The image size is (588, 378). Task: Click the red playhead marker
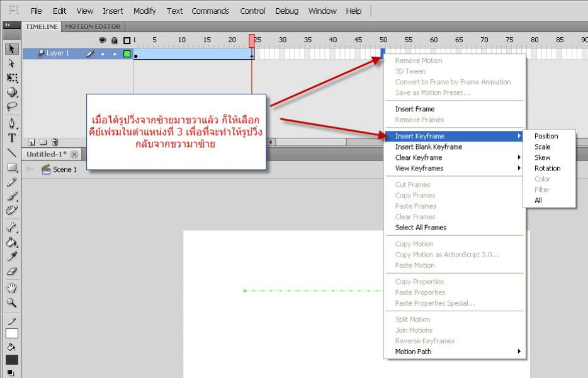click(x=252, y=40)
